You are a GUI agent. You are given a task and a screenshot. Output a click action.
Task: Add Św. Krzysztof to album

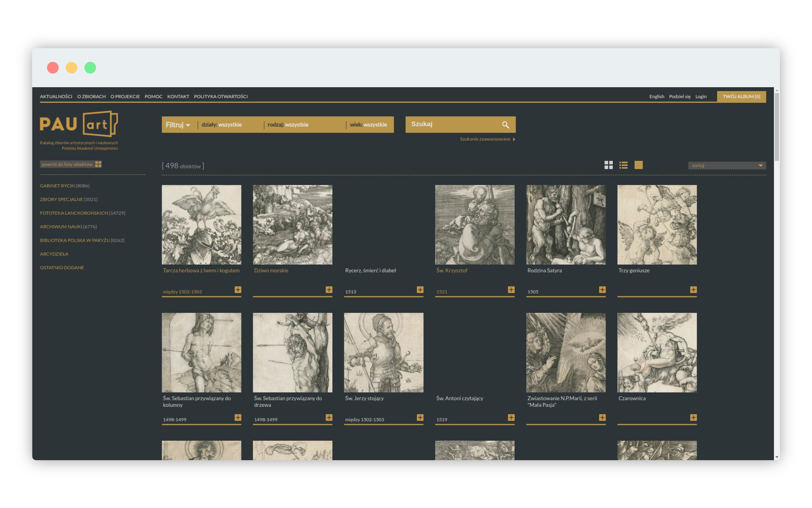511,290
